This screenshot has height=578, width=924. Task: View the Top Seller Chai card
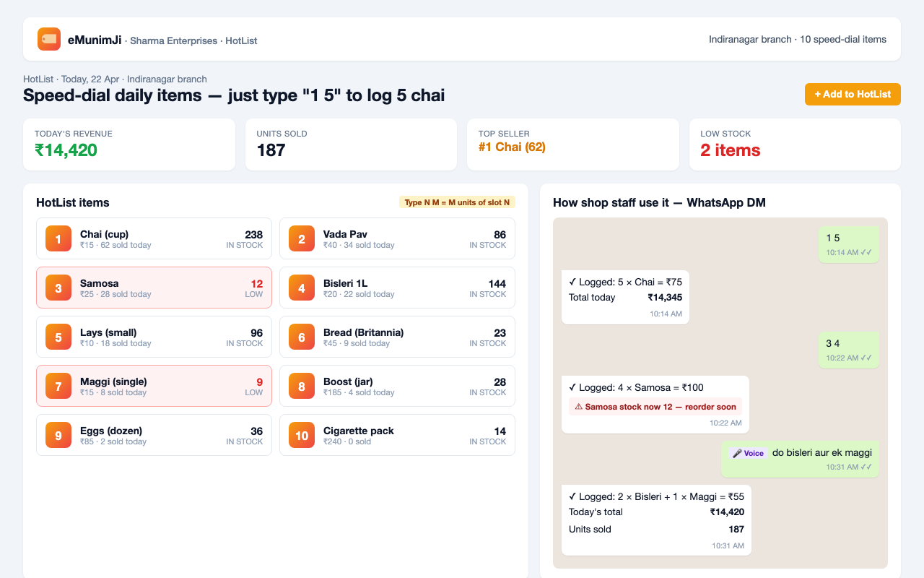[x=573, y=144]
